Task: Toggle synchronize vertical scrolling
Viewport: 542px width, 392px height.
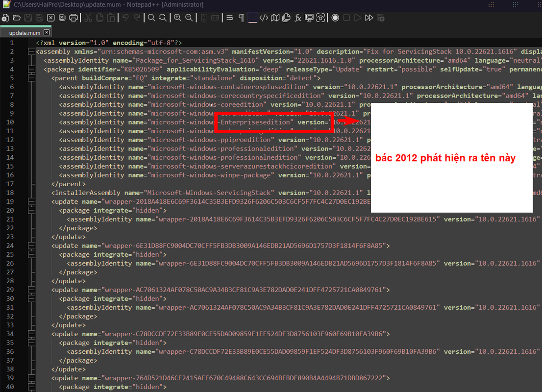Action: [x=204, y=18]
